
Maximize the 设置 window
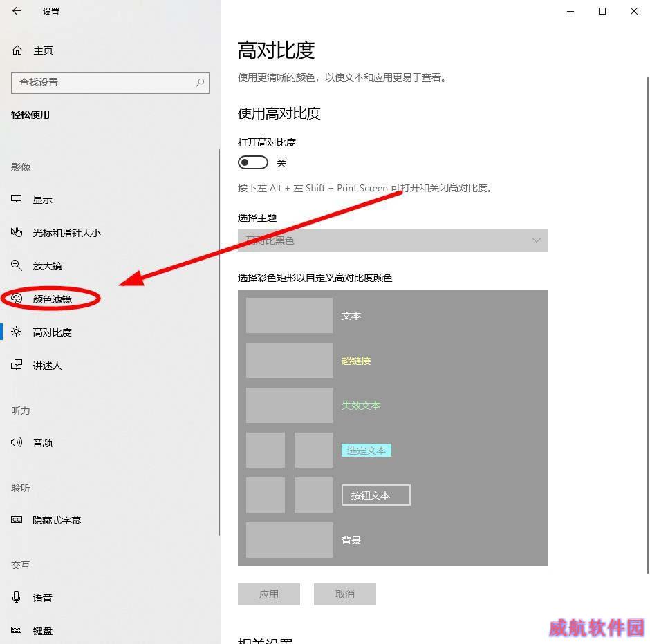tap(602, 11)
